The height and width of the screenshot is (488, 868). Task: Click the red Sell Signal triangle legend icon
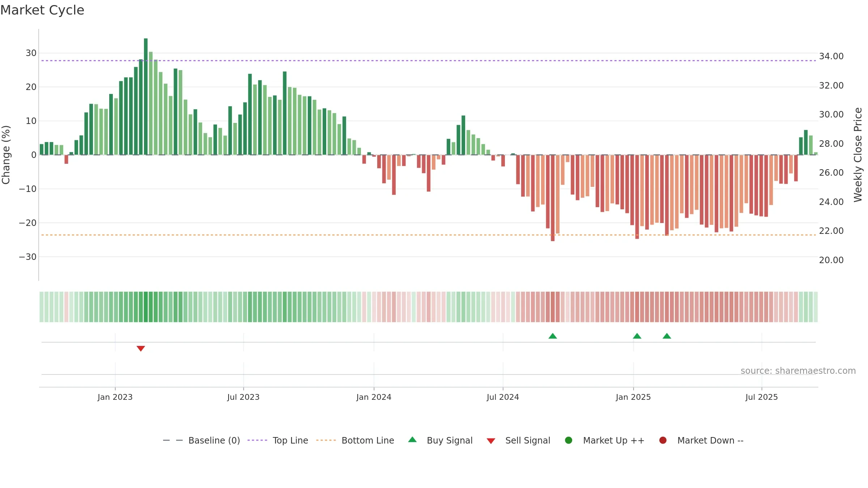pos(491,441)
